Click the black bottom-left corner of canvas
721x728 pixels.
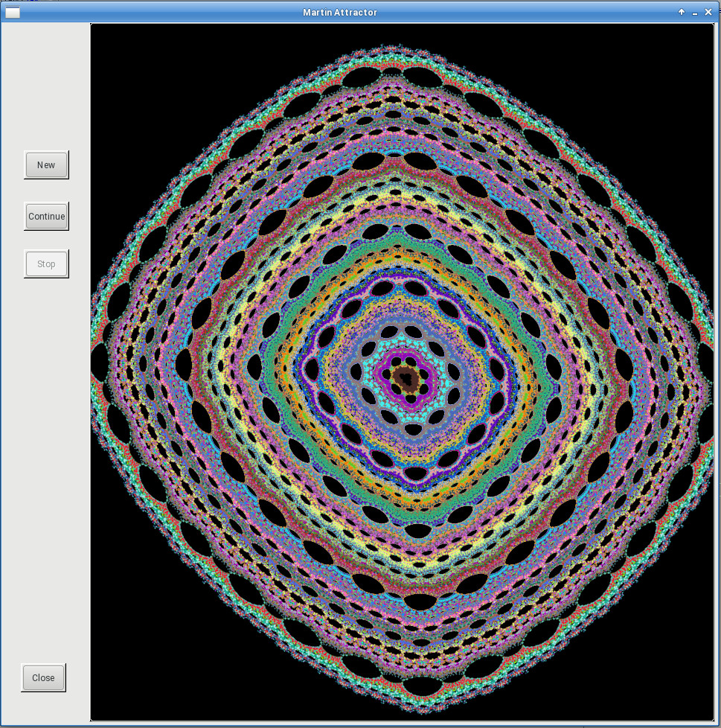119,692
